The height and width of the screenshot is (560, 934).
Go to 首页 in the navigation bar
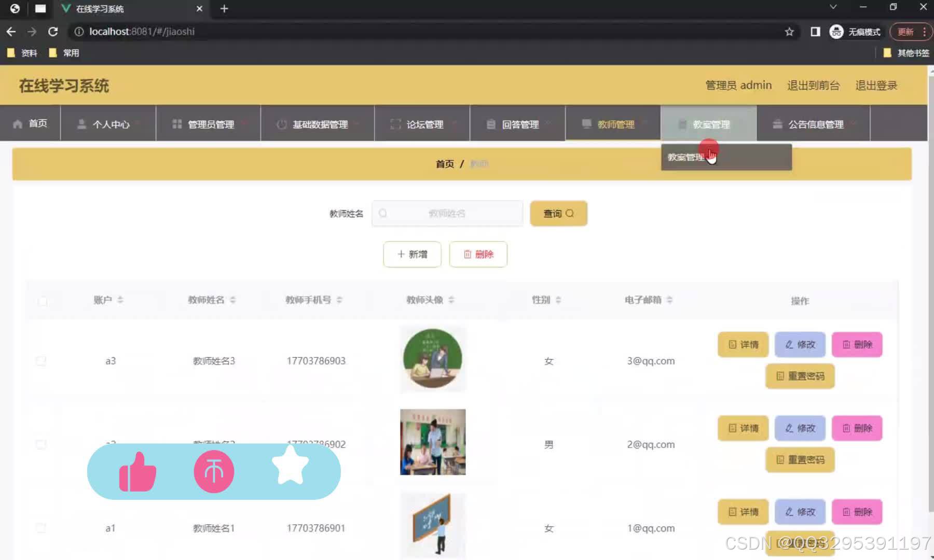(x=30, y=123)
